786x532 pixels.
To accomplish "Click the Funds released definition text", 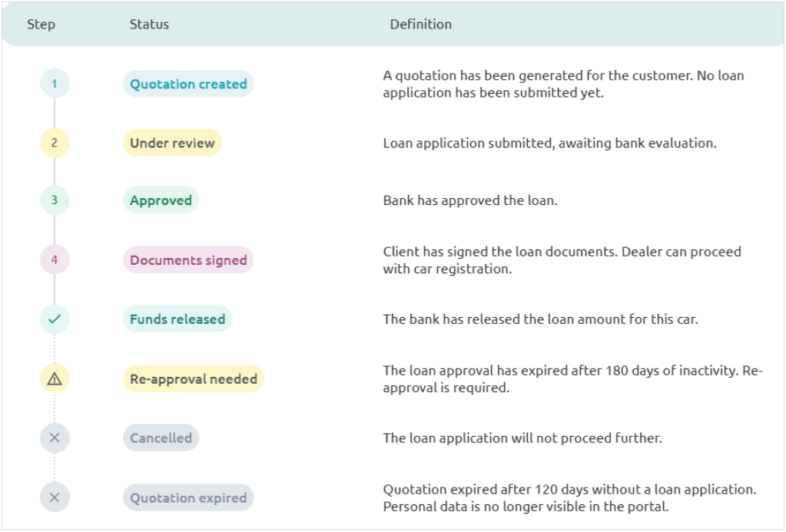I will pyautogui.click(x=540, y=319).
